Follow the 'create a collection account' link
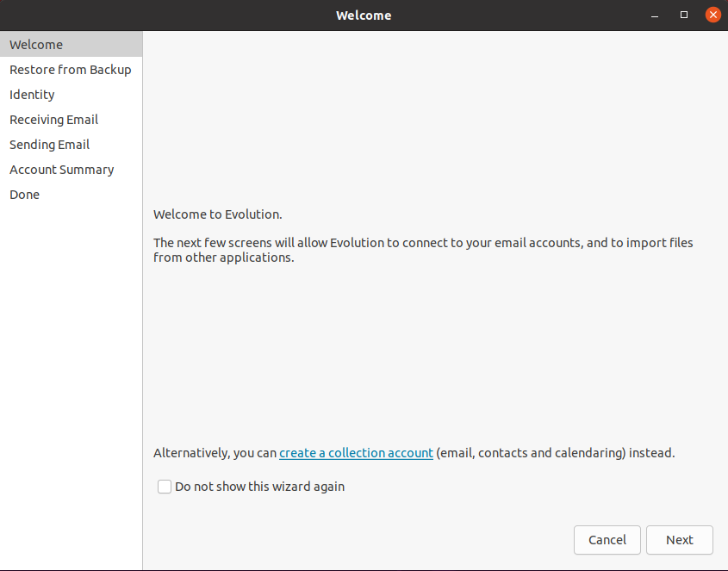The width and height of the screenshot is (728, 571). [356, 453]
